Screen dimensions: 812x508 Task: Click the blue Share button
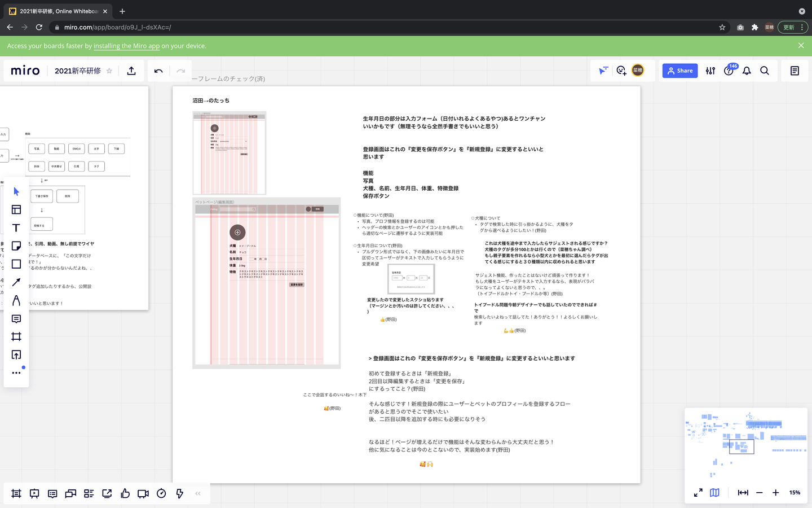[x=680, y=71]
